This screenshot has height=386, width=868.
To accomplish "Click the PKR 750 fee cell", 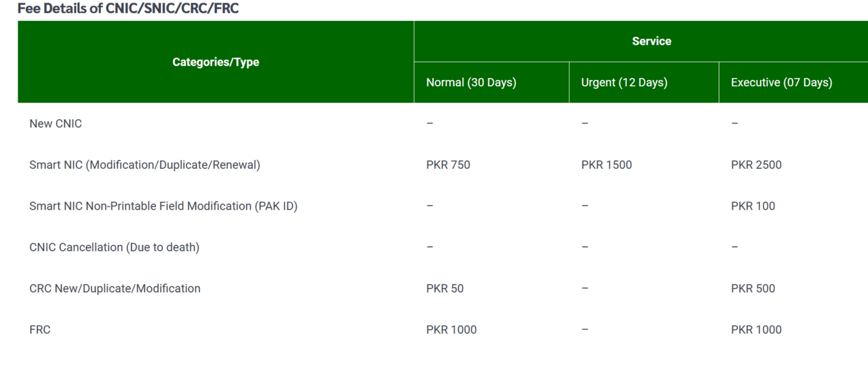I will [448, 165].
